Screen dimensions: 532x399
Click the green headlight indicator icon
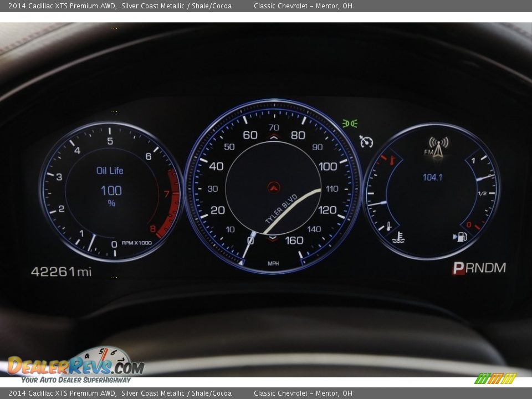coord(350,124)
